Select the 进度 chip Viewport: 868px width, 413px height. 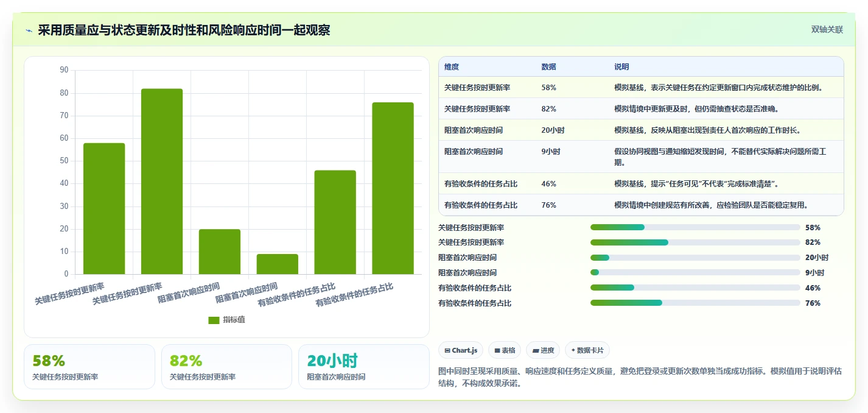[543, 350]
